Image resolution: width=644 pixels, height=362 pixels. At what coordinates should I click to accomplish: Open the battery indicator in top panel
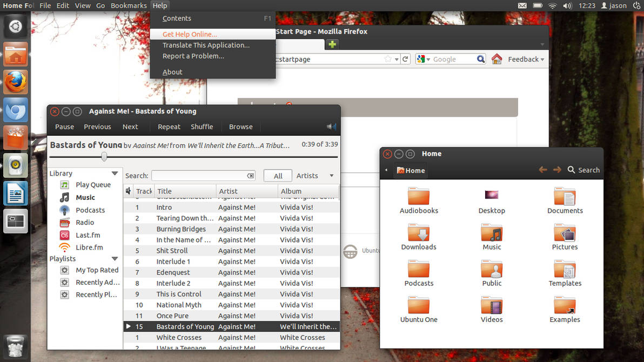click(x=538, y=6)
